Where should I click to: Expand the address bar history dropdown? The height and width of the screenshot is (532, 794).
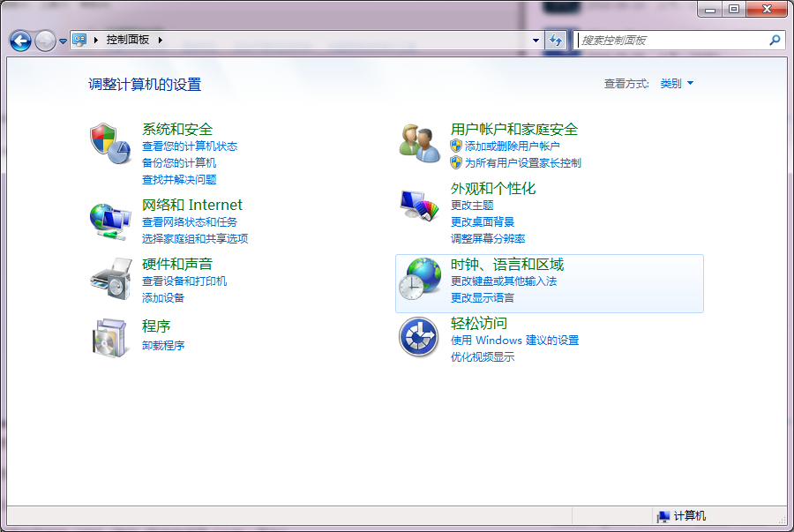[x=536, y=40]
